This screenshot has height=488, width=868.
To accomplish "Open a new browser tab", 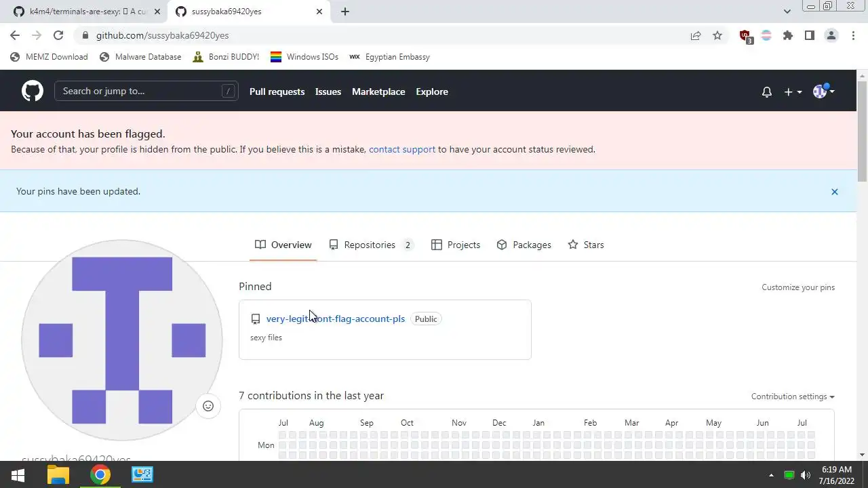I will tap(345, 12).
